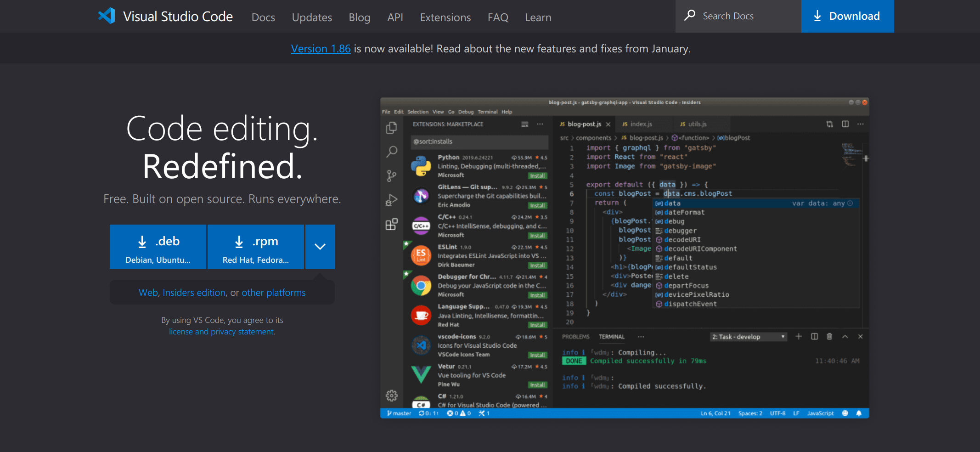Click the Debugger for Chrome extension icon
Viewport: 980px width, 452px height.
tap(421, 286)
